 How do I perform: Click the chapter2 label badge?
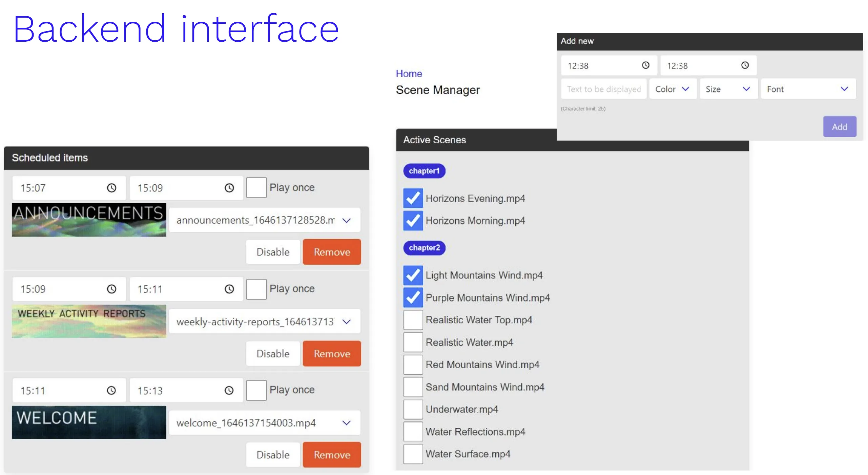pos(423,247)
